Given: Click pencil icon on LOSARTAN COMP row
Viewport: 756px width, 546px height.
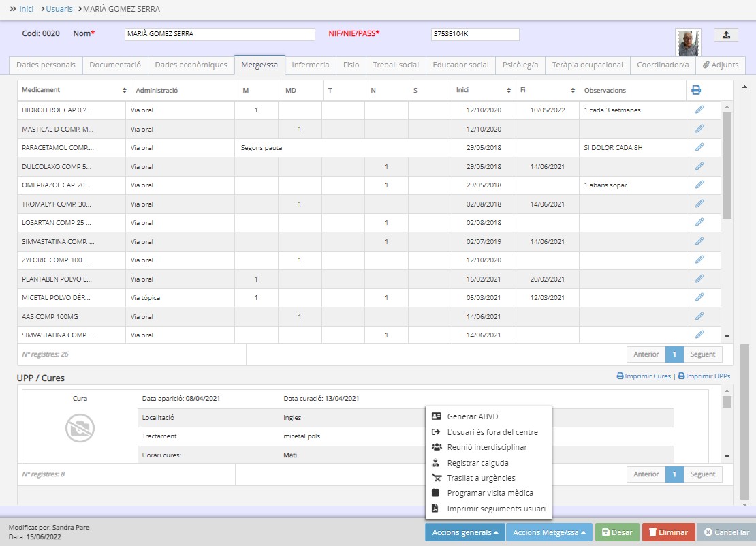Looking at the screenshot, I should tap(699, 222).
